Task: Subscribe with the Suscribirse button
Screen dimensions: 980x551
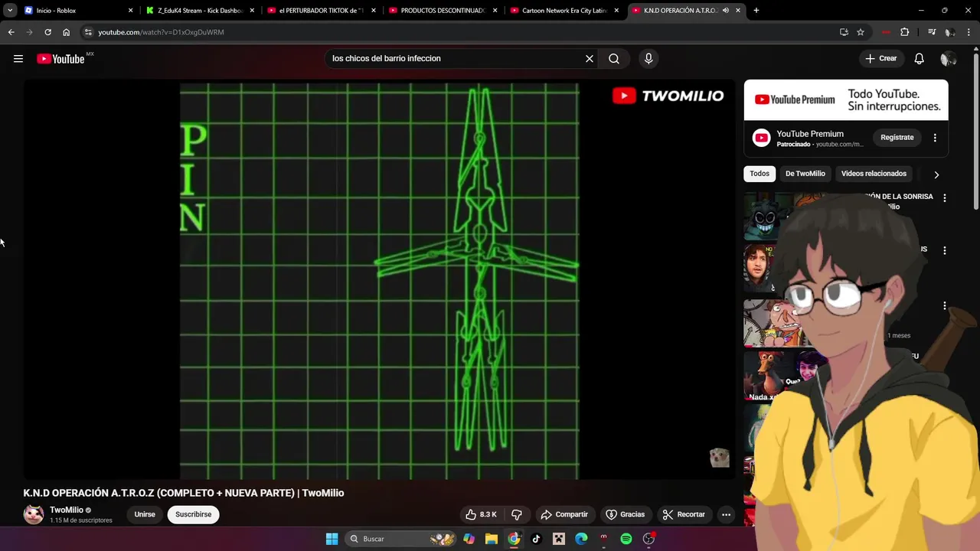Action: [x=194, y=514]
